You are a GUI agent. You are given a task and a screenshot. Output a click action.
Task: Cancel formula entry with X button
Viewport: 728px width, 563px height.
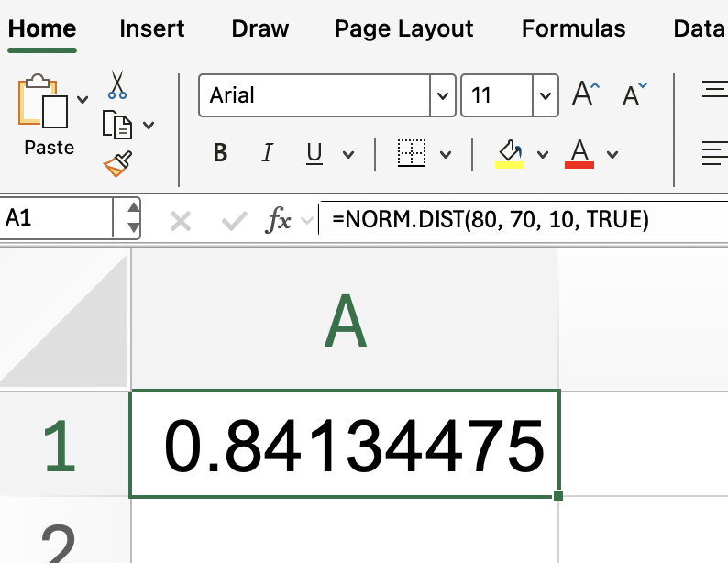181,220
